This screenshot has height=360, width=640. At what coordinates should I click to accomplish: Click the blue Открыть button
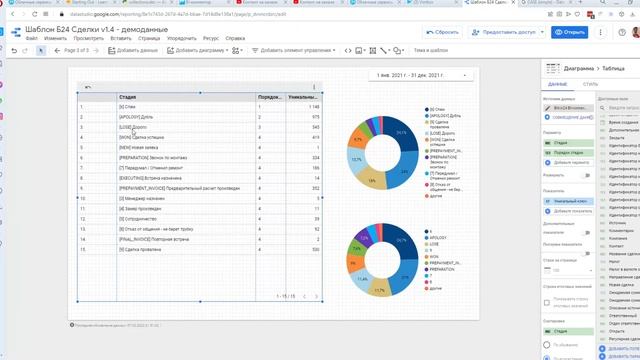click(x=569, y=32)
